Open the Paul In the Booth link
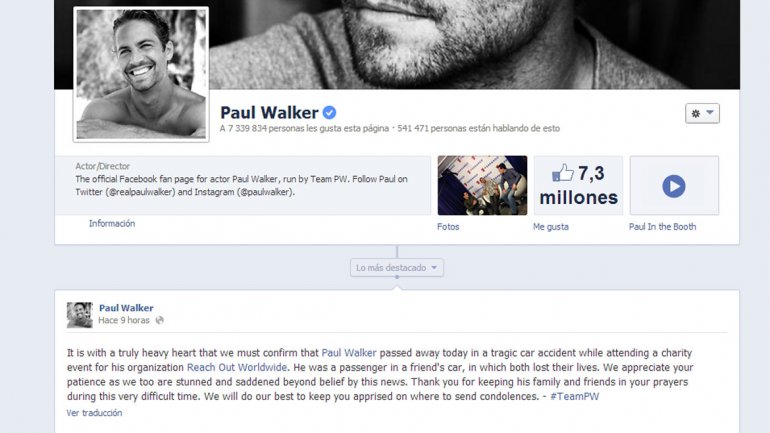Screen dimensions: 770x433 coord(662,227)
